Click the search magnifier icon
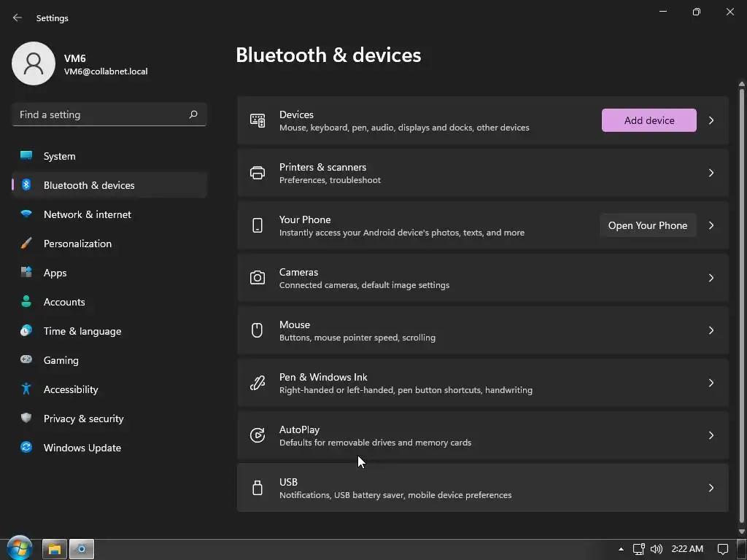Viewport: 747px width, 560px height. pyautogui.click(x=193, y=114)
